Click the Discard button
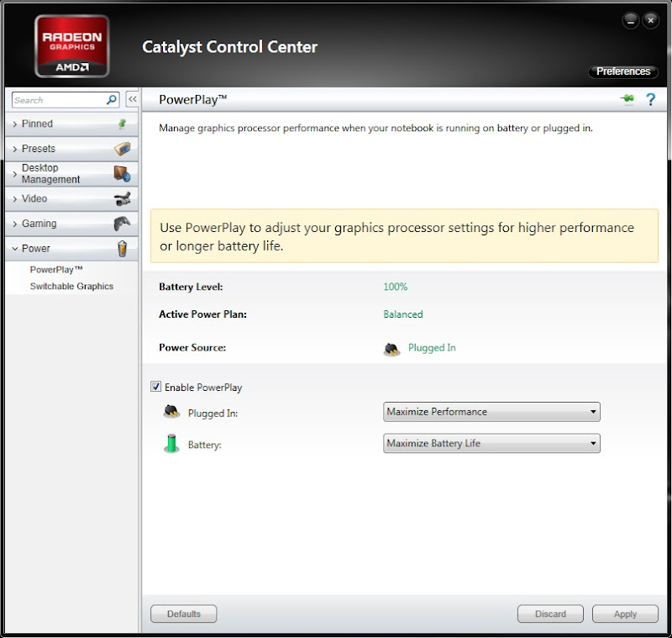This screenshot has height=638, width=672. [550, 614]
